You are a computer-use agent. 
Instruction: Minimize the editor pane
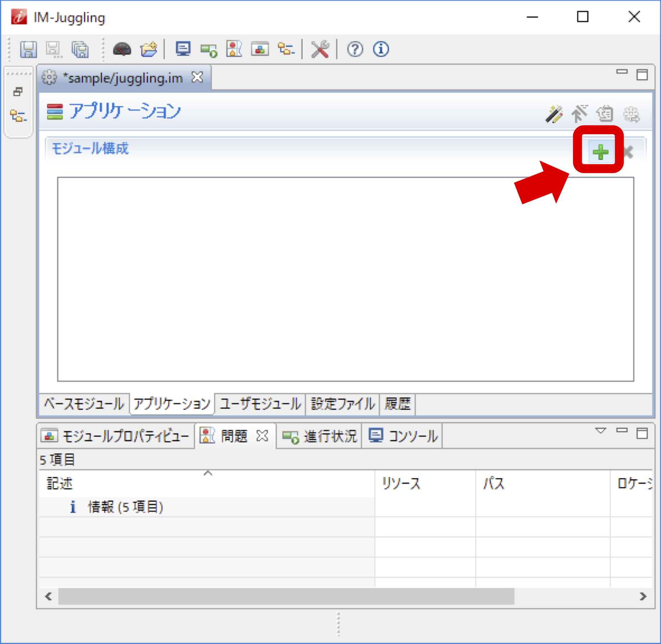click(622, 72)
